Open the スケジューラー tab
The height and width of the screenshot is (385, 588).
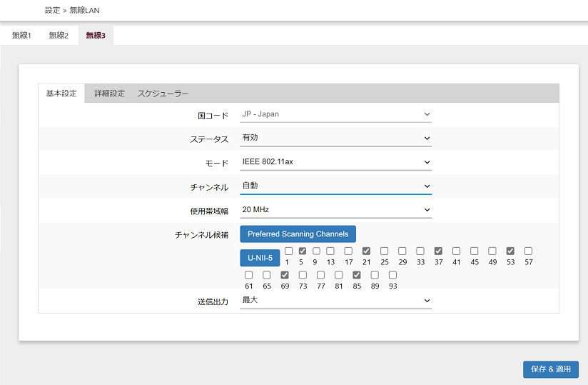(163, 94)
